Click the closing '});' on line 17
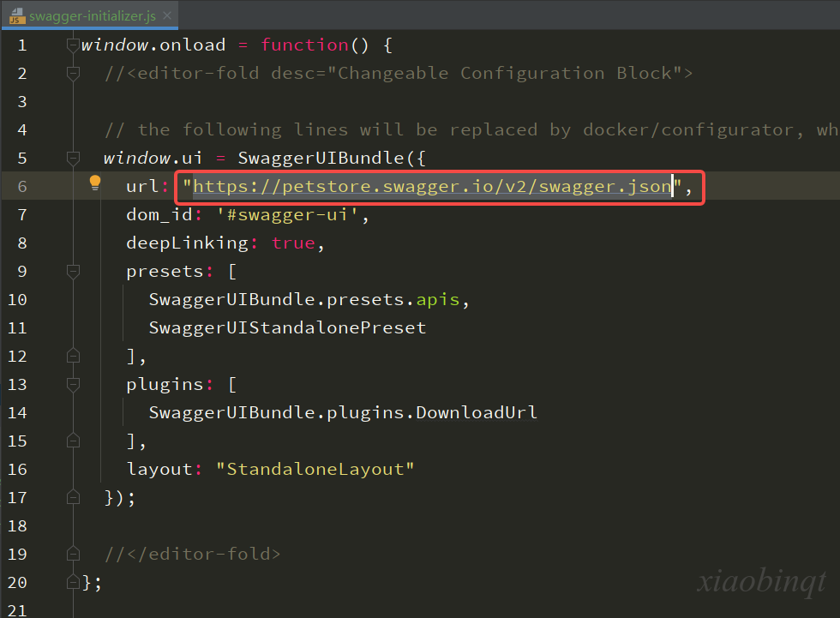840x618 pixels. pos(120,497)
